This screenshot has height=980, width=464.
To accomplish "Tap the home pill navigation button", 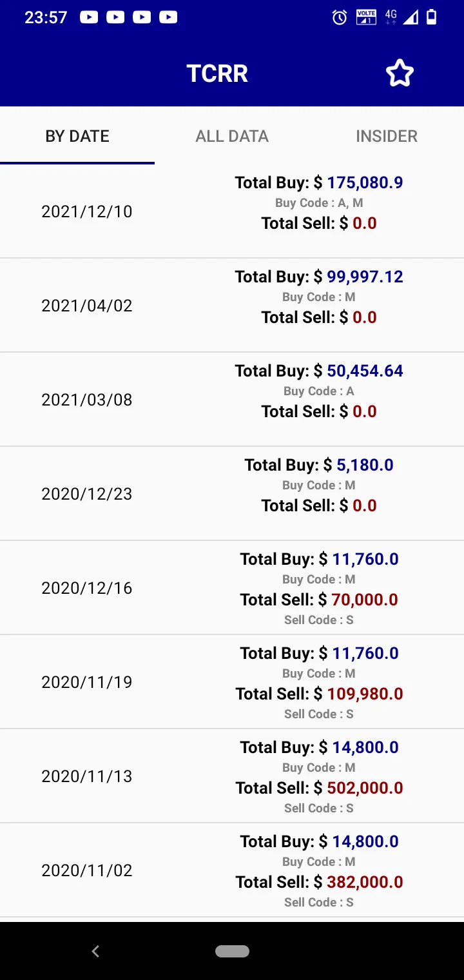I will [x=232, y=951].
